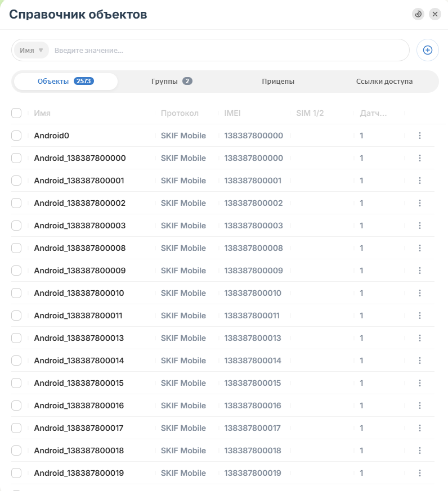Screen dimensions: 448x491
Task: Click the SIM 1/2 column header
Action: [310, 113]
